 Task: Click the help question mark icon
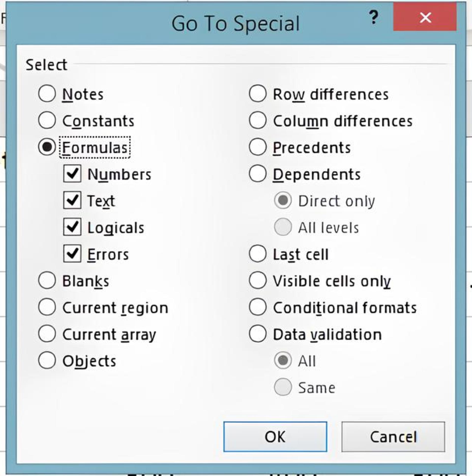374,17
